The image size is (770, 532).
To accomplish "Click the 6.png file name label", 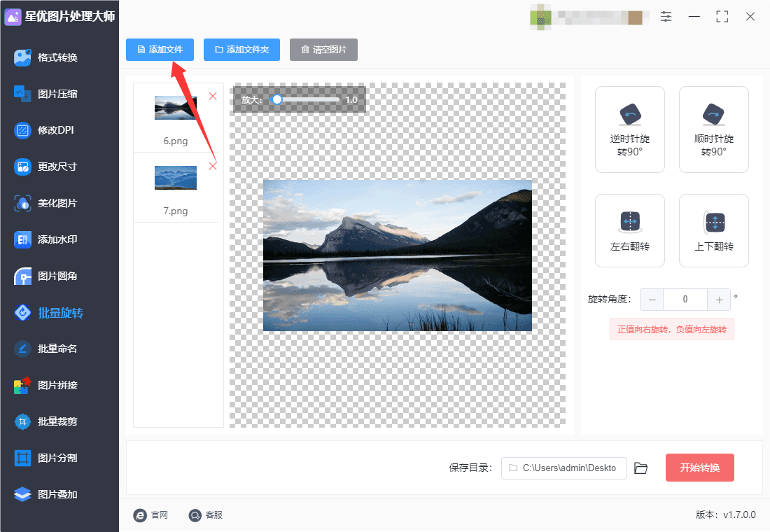I will click(175, 141).
